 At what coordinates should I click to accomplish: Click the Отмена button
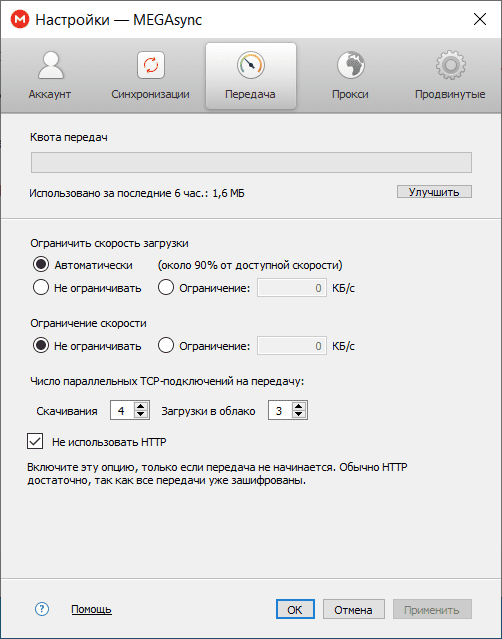354,609
